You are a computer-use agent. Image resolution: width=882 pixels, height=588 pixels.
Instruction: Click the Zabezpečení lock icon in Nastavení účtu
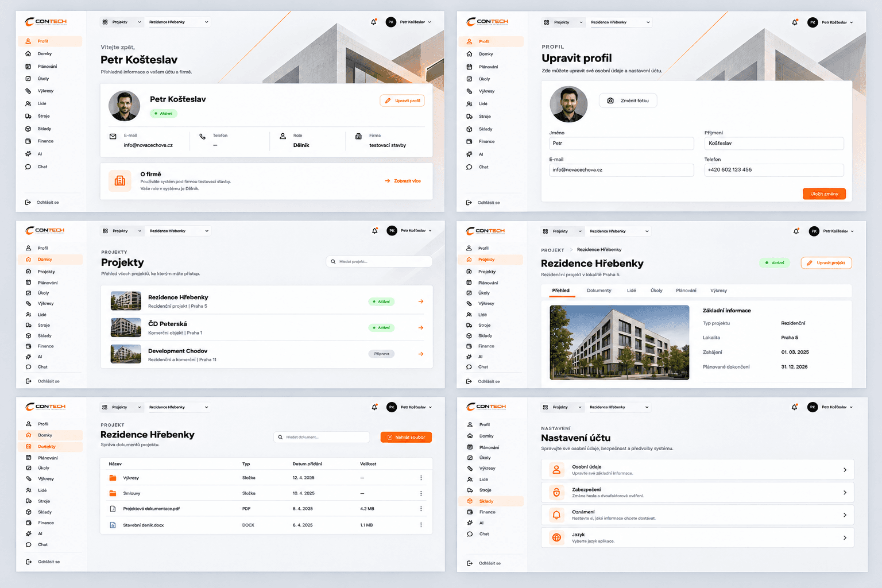coord(556,492)
